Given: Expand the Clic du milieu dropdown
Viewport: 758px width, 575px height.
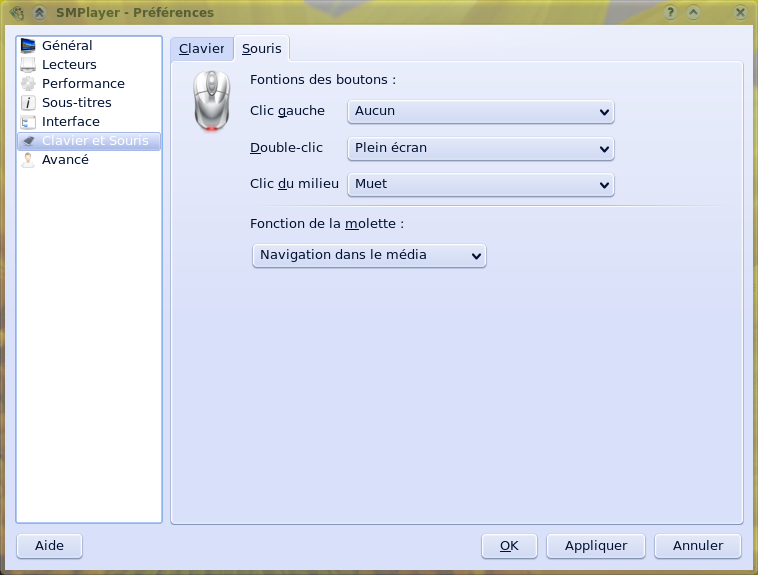Looking at the screenshot, I should (480, 184).
